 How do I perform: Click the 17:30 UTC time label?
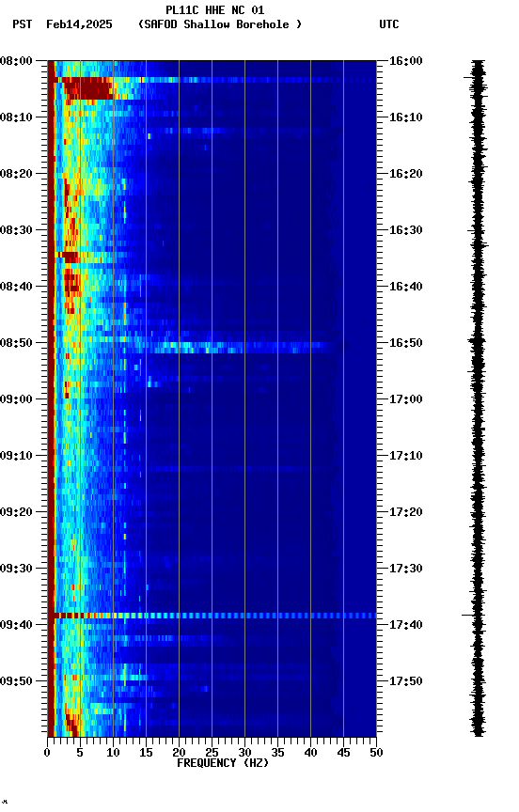406,569
